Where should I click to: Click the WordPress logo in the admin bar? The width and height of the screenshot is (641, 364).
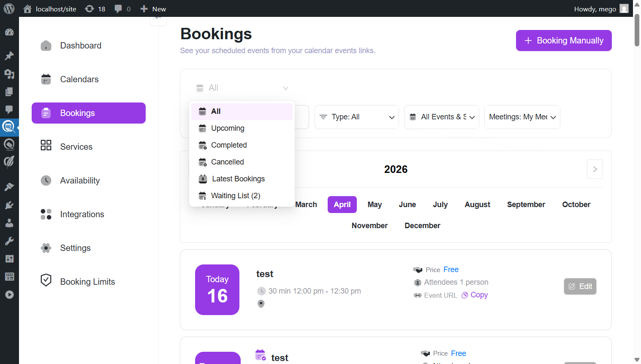coord(9,8)
